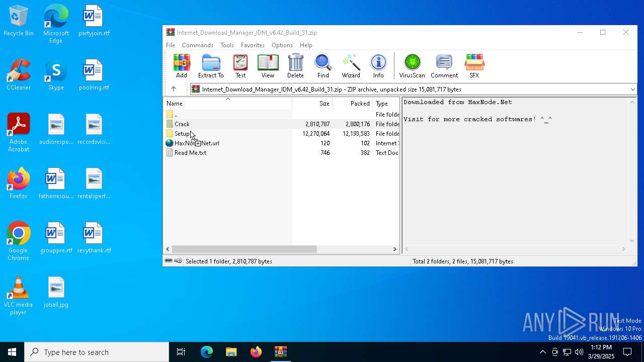Viewport: 644px width, 362px height.
Task: Launch the Wizard tool
Action: pyautogui.click(x=351, y=66)
